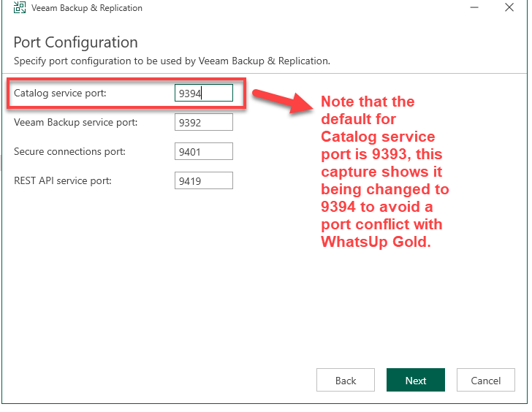Click the Back button

pos(346,380)
